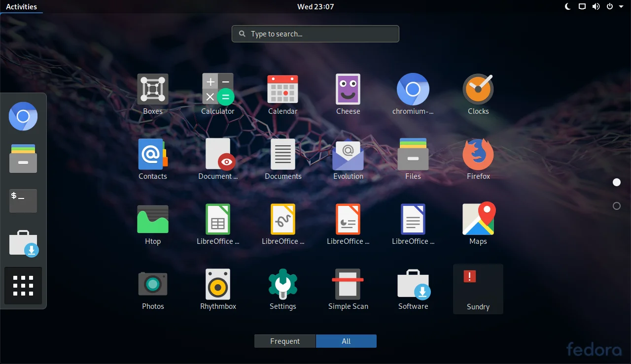The width and height of the screenshot is (631, 364).
Task: Start the Cheese webcam app
Action: point(348,95)
